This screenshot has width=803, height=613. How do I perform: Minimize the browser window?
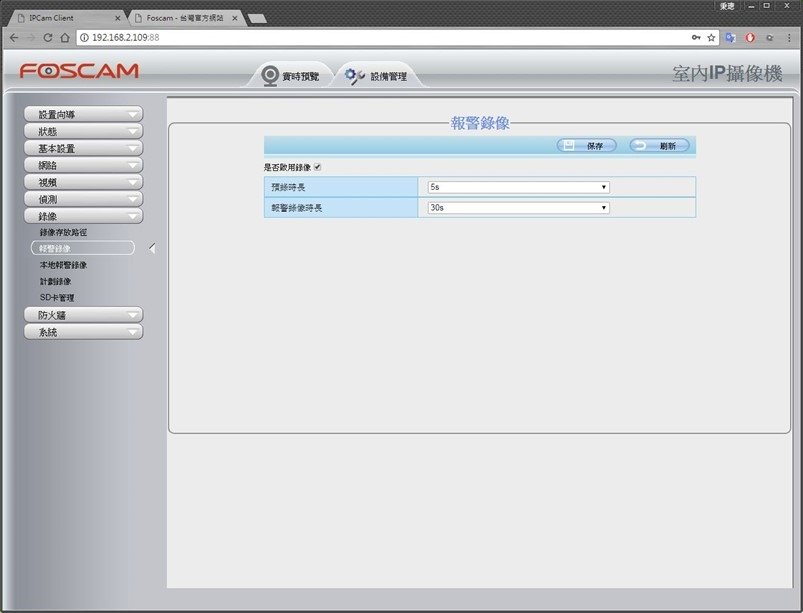tap(751, 6)
